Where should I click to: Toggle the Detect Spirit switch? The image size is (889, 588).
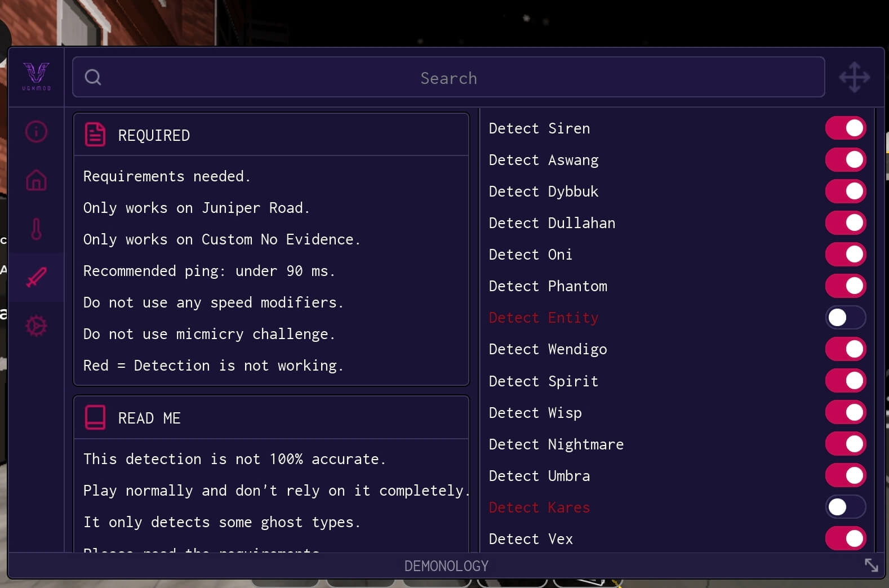[846, 380]
